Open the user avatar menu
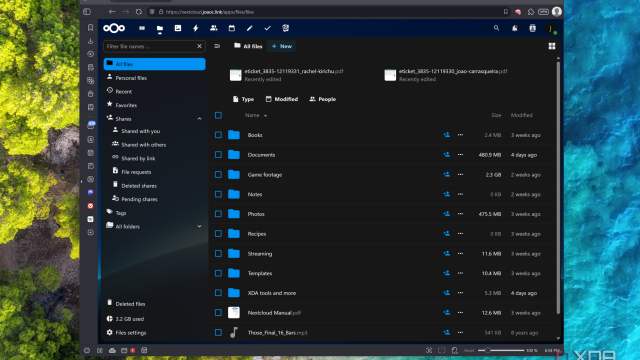 [551, 28]
